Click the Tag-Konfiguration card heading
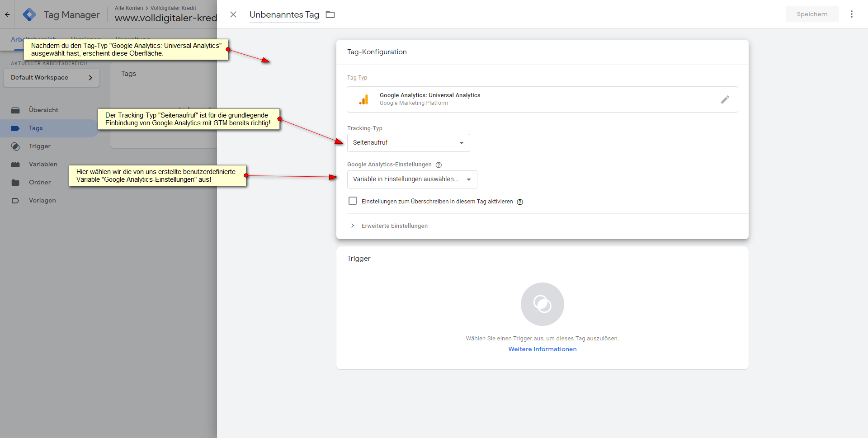The height and width of the screenshot is (438, 868). click(x=377, y=52)
